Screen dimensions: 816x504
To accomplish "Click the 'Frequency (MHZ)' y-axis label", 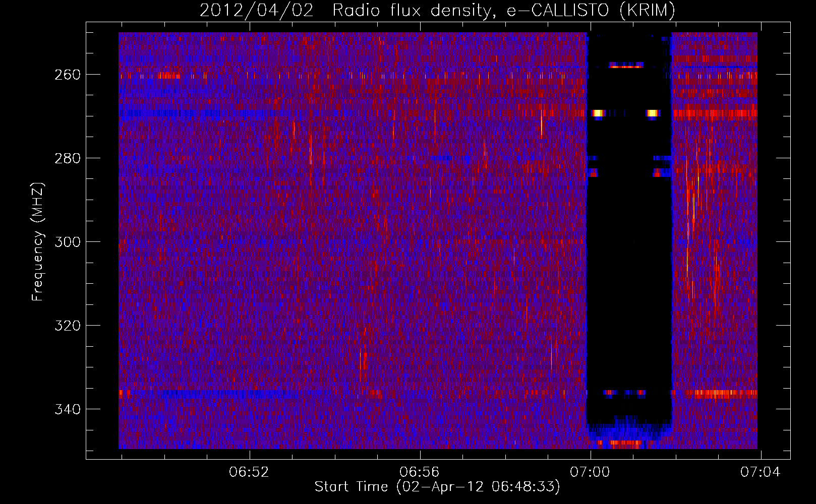I will [x=38, y=242].
